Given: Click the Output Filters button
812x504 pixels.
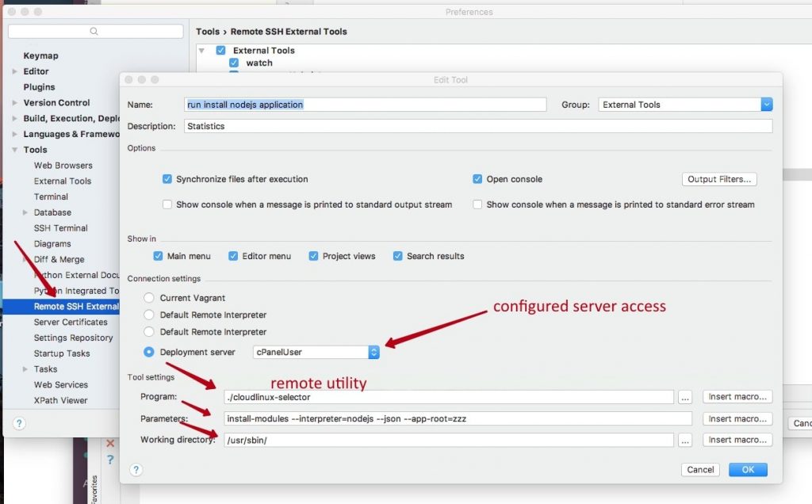Looking at the screenshot, I should 718,179.
